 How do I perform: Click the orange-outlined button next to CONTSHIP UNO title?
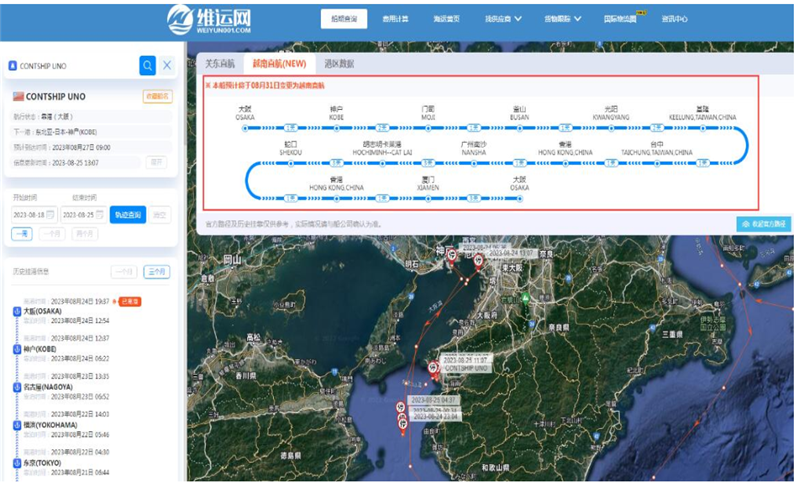(x=158, y=96)
